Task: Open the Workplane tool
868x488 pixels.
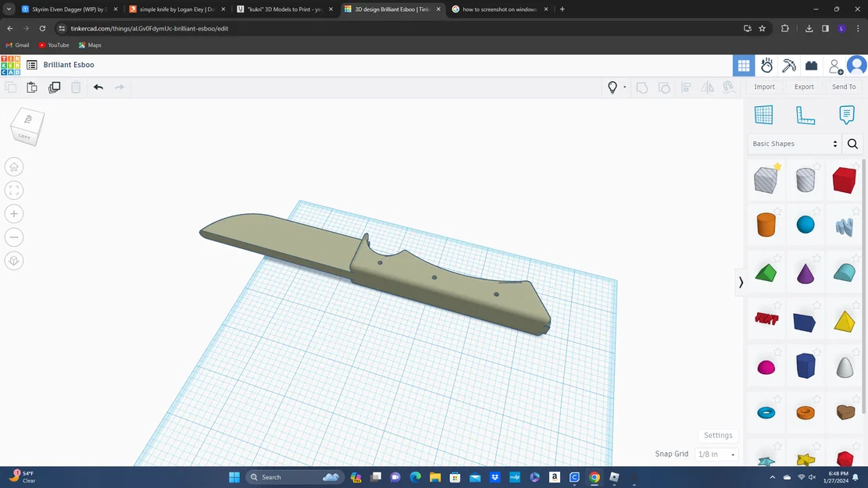Action: click(x=763, y=115)
